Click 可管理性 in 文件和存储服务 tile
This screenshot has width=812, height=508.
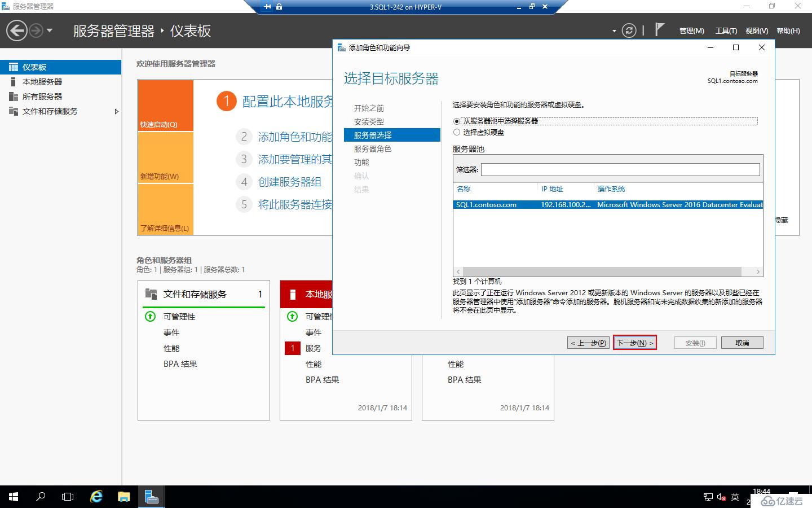179,317
